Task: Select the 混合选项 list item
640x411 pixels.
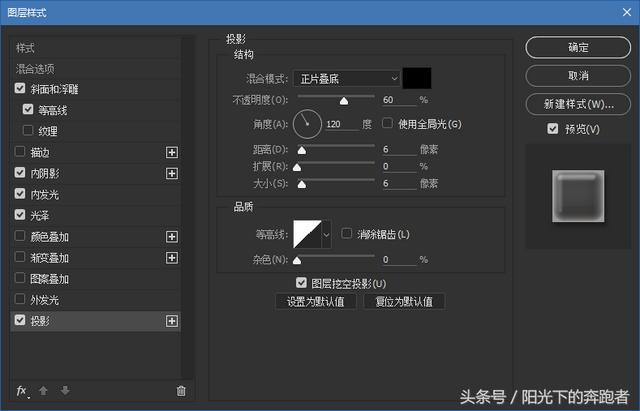Action: [x=95, y=69]
